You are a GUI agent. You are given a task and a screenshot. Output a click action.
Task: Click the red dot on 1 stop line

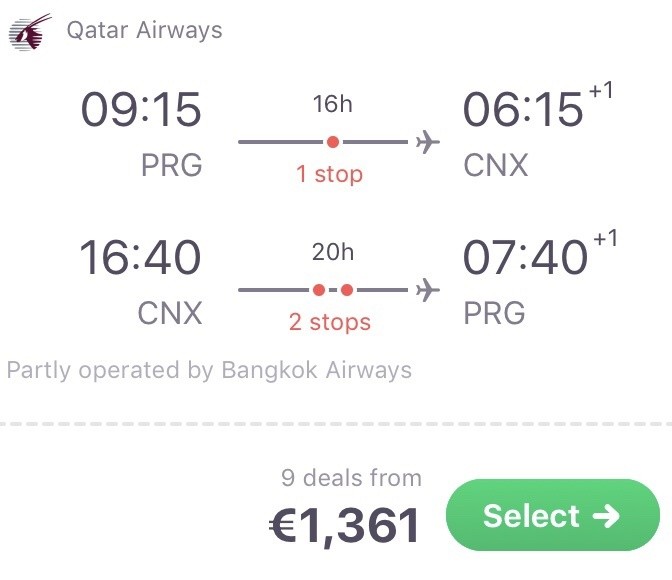tap(333, 142)
